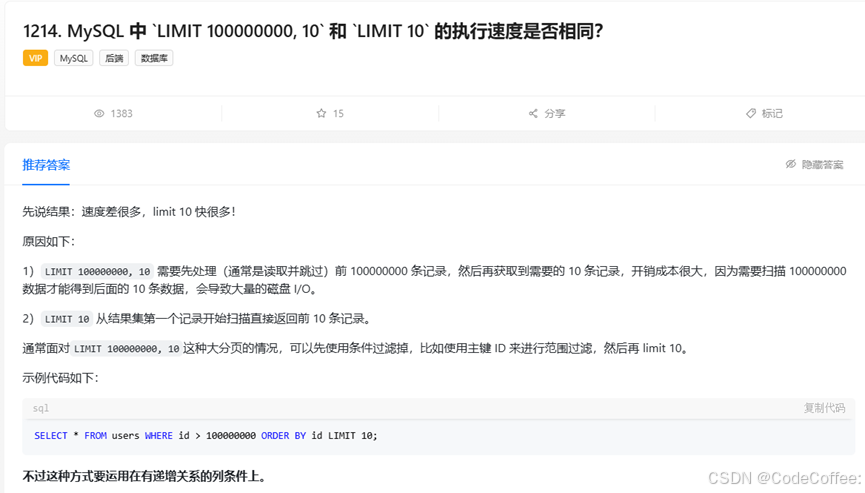
Task: Select the 数据库 tag
Action: tap(154, 58)
